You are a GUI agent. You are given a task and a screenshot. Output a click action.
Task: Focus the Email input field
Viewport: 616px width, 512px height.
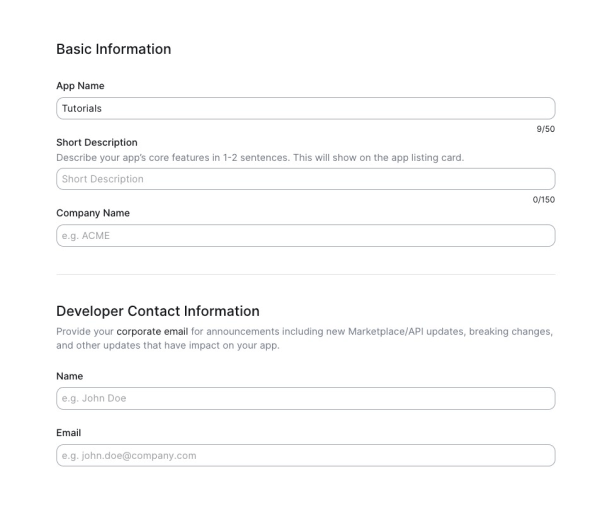305,455
